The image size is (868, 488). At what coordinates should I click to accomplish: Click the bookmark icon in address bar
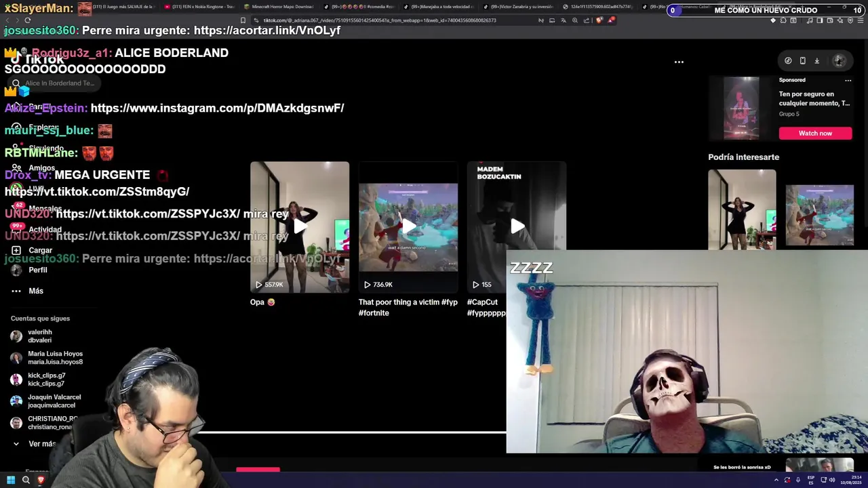(x=243, y=20)
